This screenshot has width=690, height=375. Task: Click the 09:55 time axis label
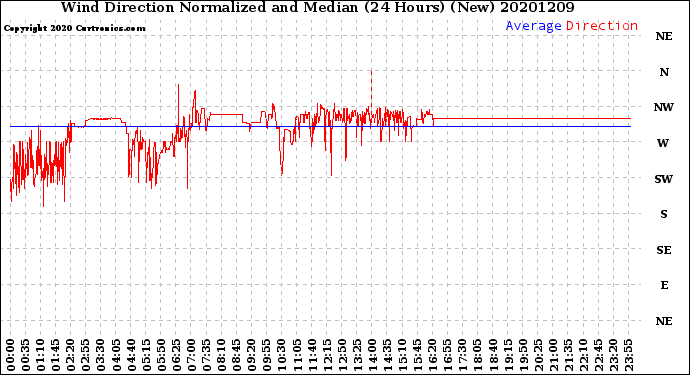tap(267, 355)
